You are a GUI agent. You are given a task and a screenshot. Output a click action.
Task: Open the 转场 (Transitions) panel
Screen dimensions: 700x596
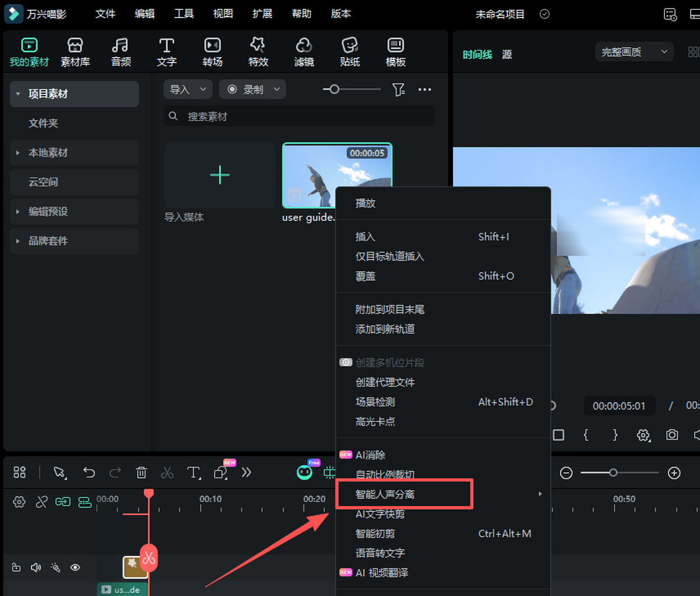point(212,51)
